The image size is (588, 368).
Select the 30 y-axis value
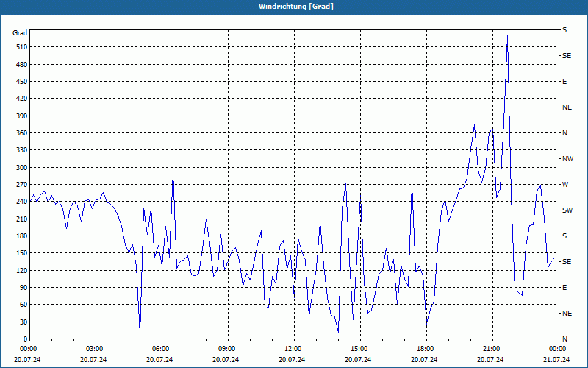[x=23, y=322]
